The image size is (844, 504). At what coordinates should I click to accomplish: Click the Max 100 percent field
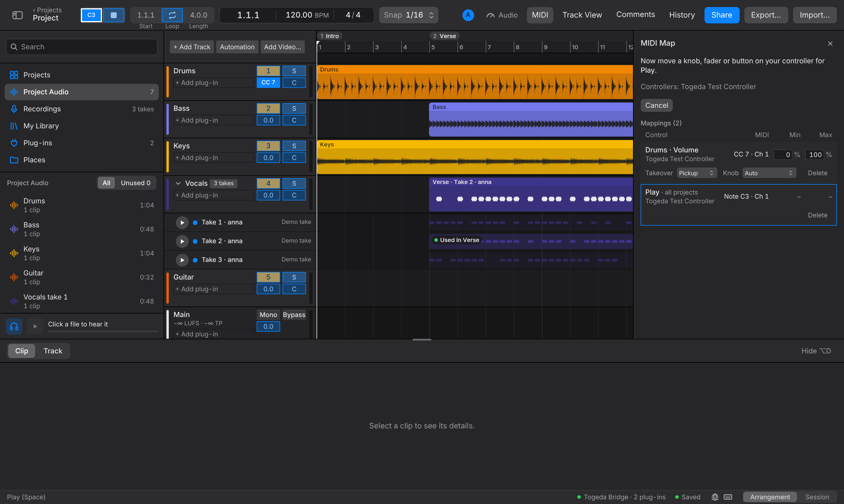point(814,154)
